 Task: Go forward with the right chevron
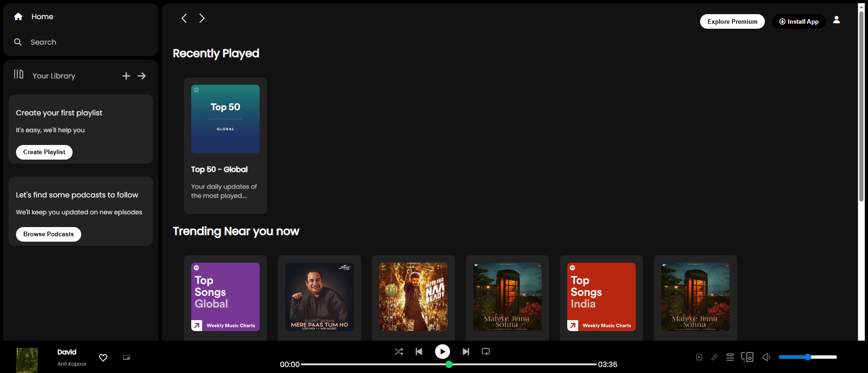pos(202,18)
